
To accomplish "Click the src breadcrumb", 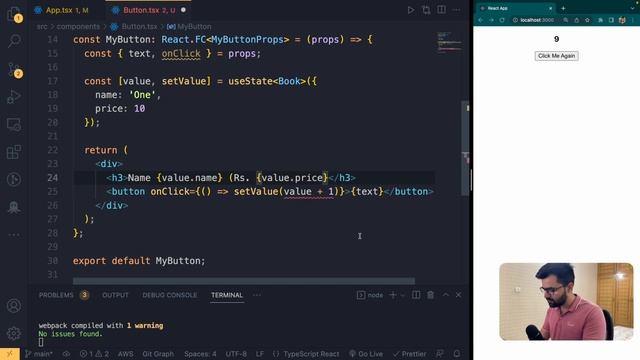I will (42, 27).
